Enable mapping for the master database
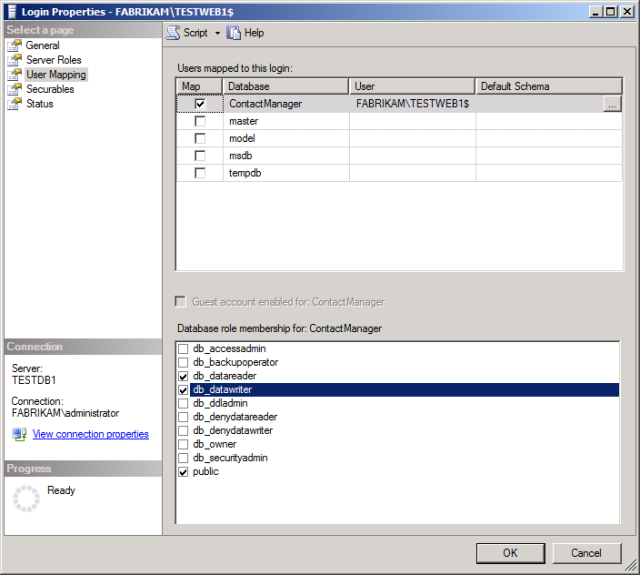 tap(200, 121)
